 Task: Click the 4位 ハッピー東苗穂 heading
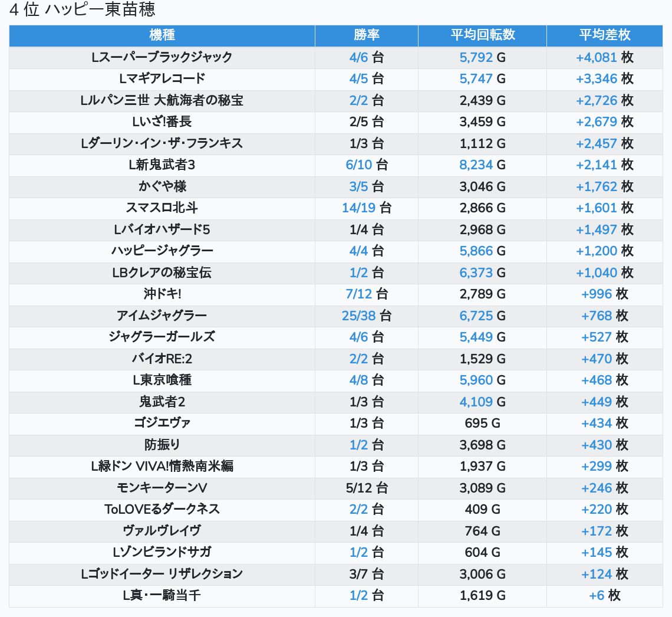point(83,10)
